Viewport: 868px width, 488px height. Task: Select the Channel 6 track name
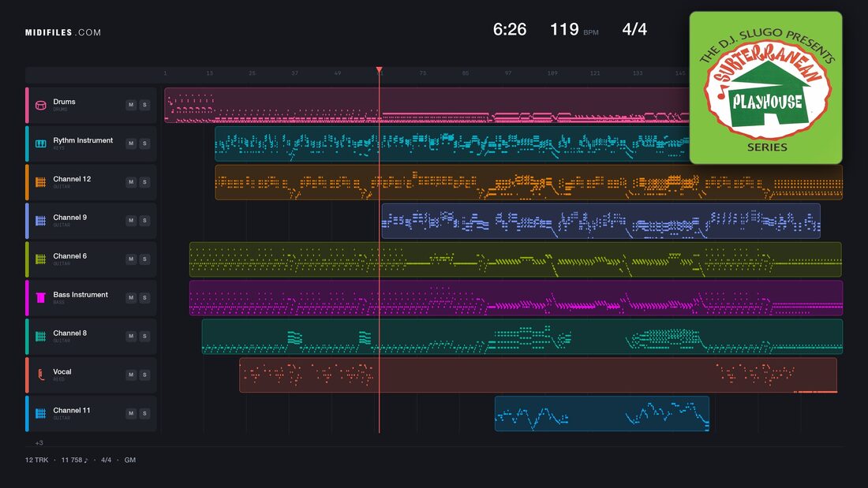[69, 256]
